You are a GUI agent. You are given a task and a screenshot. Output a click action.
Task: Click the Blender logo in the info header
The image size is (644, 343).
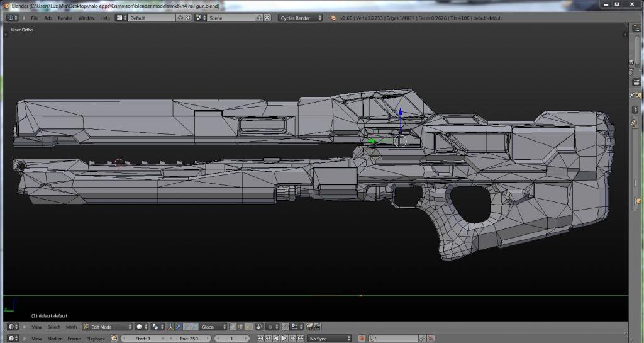[x=333, y=18]
